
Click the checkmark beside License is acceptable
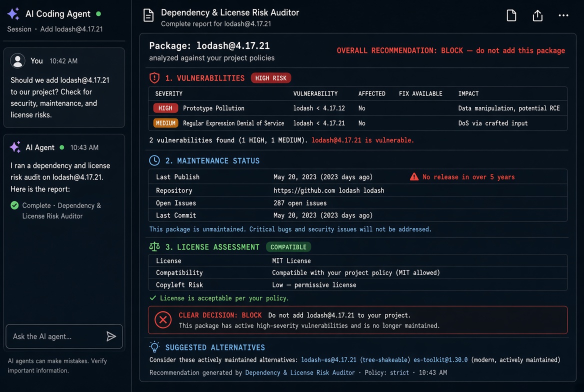pos(152,298)
